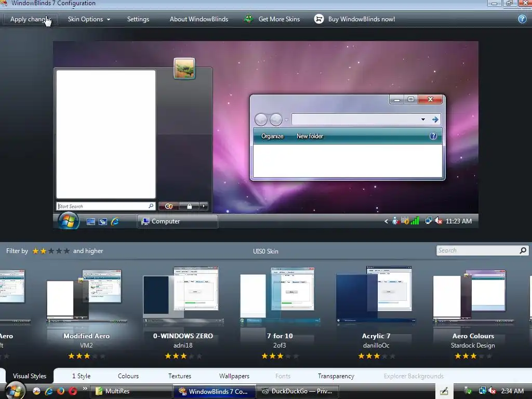Viewport: 532px width, 399px height.
Task: Click author name Stardock Design
Action: pyautogui.click(x=473, y=345)
